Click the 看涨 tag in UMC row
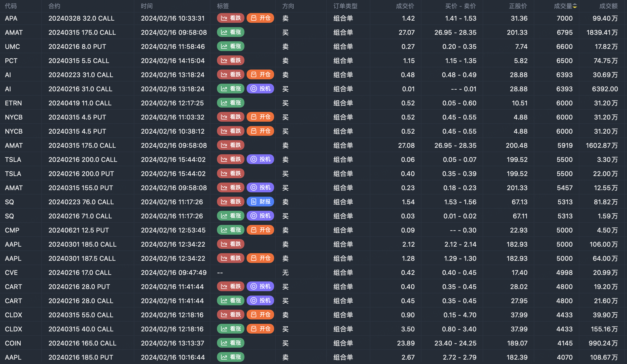This screenshot has height=364, width=627. [x=231, y=46]
